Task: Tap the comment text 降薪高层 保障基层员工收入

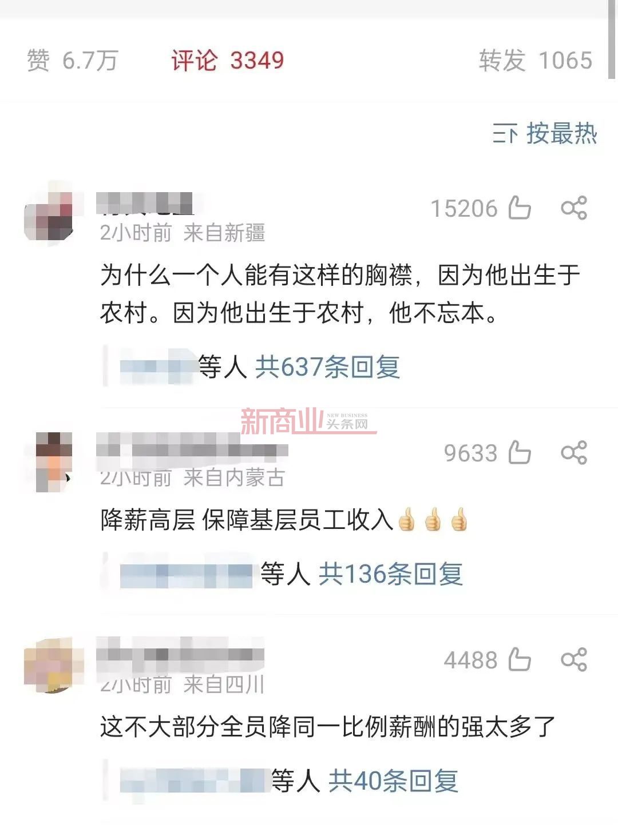Action: (x=247, y=520)
